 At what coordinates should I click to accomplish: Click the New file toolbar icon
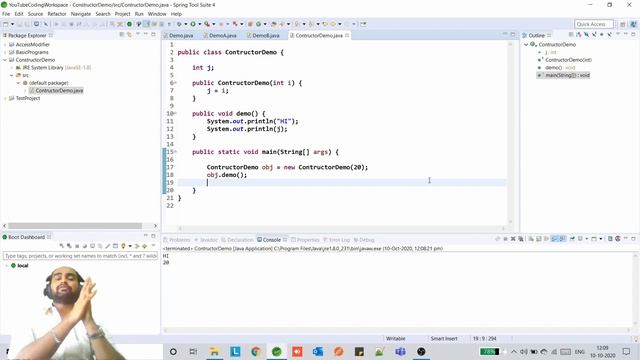(x=6, y=24)
